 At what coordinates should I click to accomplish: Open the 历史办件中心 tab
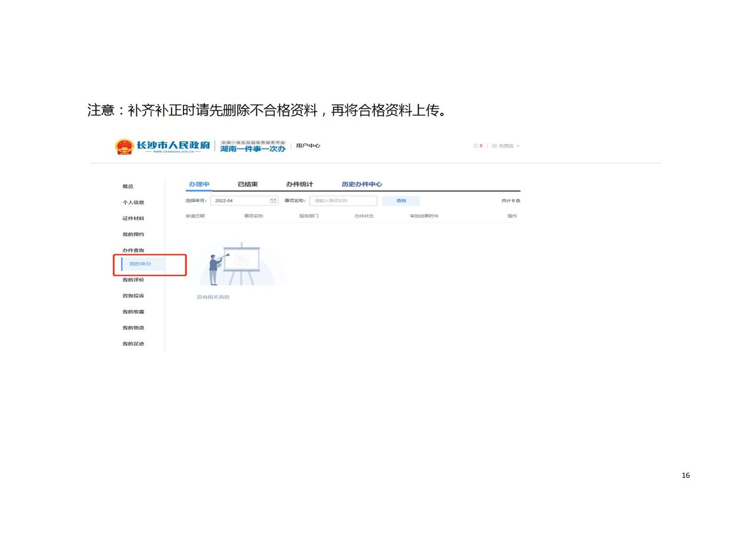coord(362,184)
